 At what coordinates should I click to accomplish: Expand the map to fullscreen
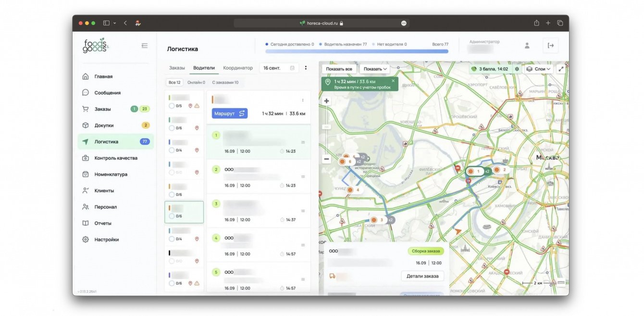[561, 69]
